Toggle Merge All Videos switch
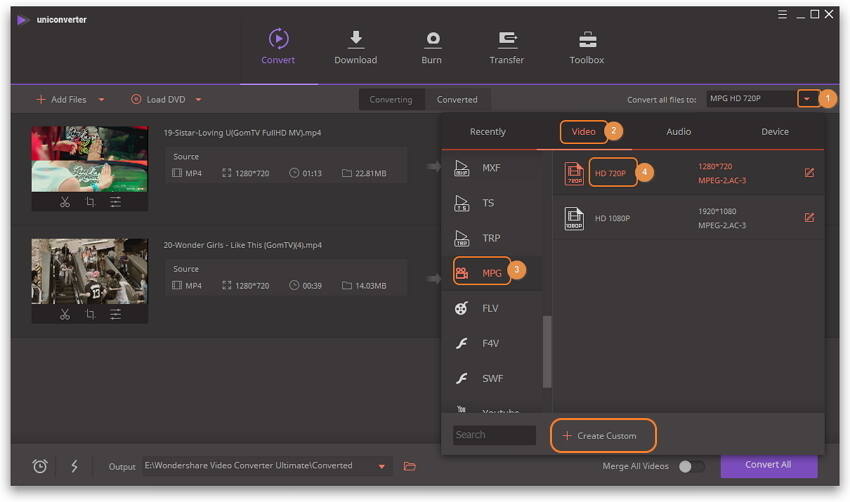The height and width of the screenshot is (502, 850). click(692, 466)
